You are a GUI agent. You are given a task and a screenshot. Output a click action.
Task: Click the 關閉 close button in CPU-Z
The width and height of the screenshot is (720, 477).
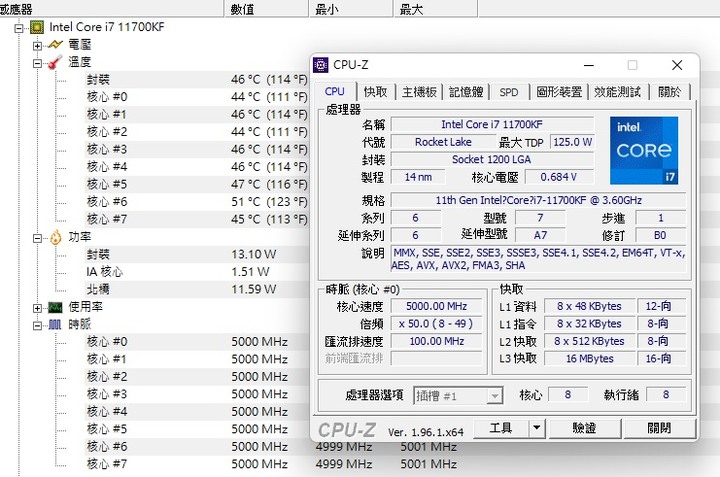point(659,428)
